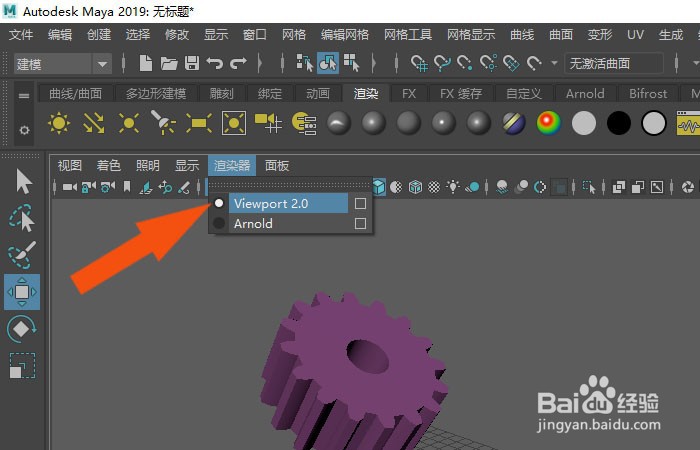This screenshot has width=700, height=450.
Task: Open the 编辑 menu
Action: 60,34
